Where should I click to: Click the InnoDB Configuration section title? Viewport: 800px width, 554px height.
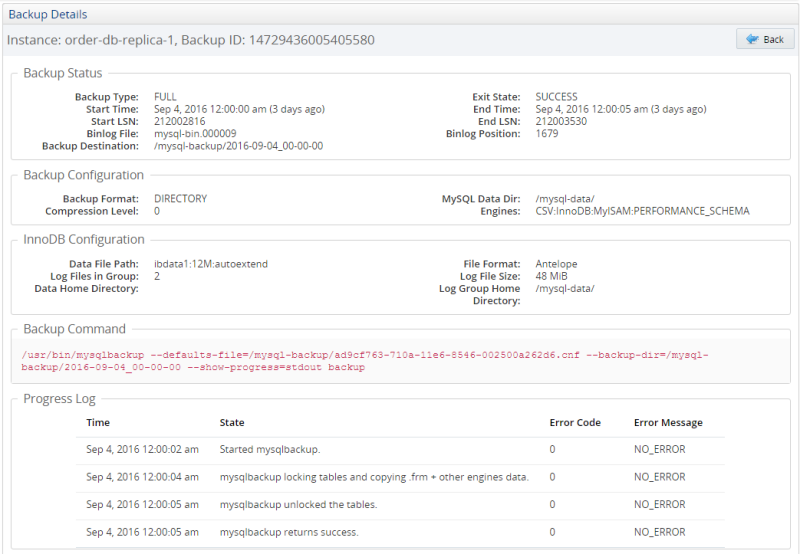point(84,239)
